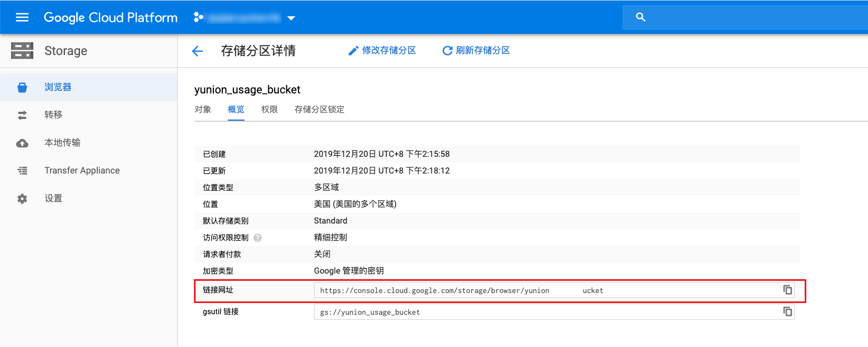
Task: Open the 存储分区锁定 tab
Action: coord(320,110)
